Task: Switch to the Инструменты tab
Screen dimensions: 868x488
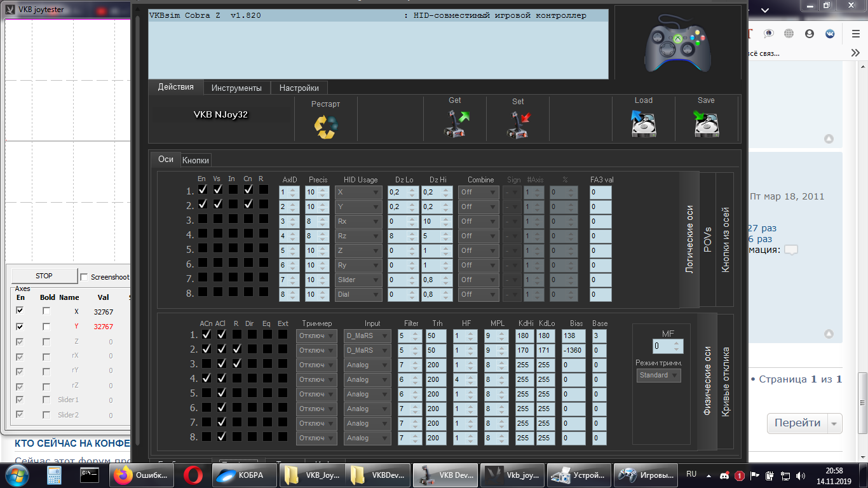Action: (236, 88)
